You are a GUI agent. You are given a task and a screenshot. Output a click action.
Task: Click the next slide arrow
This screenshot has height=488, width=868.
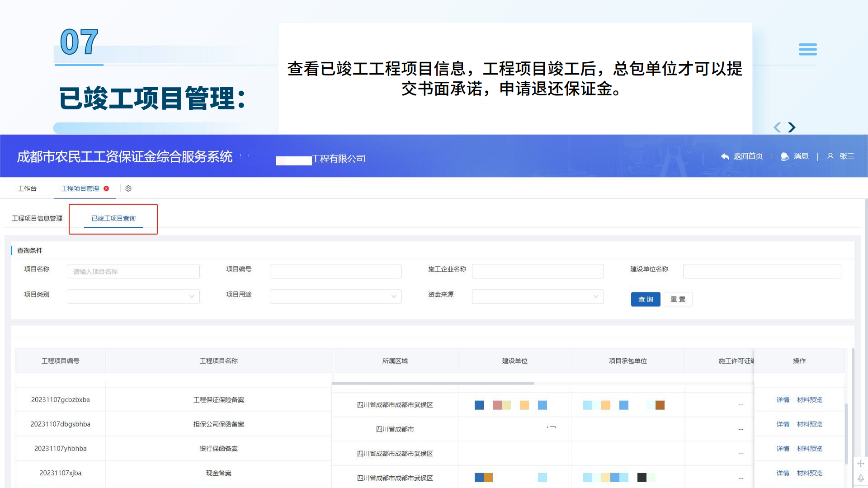792,127
